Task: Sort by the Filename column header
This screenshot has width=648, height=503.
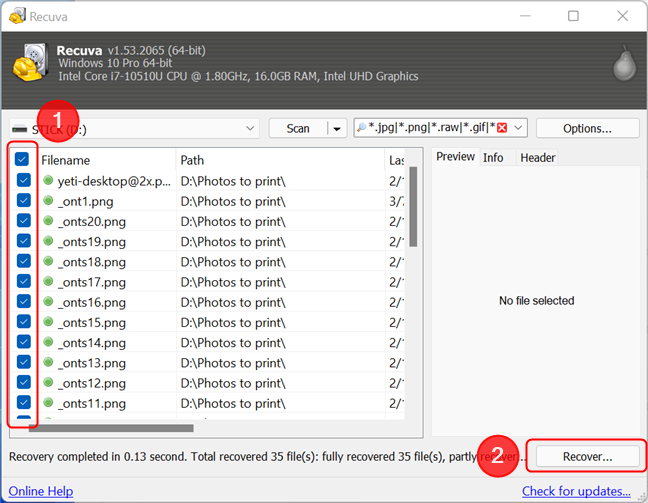Action: point(107,160)
